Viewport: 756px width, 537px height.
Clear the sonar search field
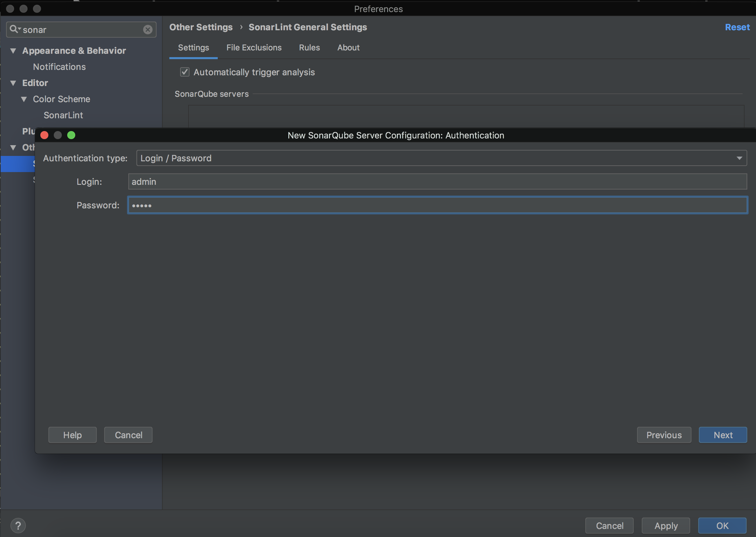[x=148, y=30]
